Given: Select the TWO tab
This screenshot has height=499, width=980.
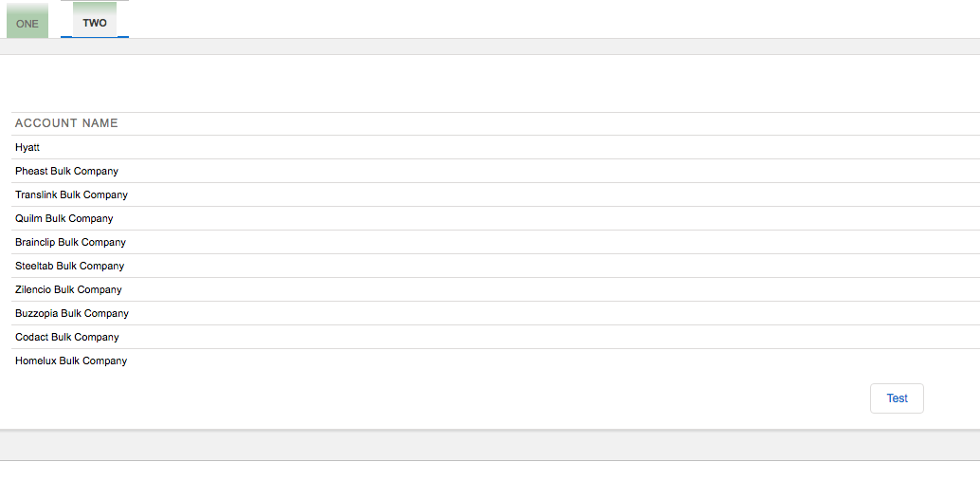Looking at the screenshot, I should [95, 22].
